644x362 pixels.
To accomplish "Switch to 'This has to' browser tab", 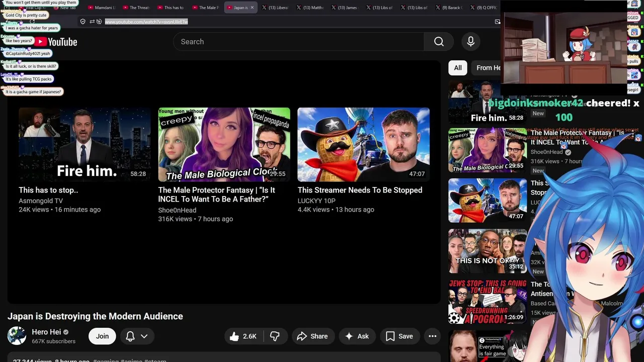I will click(x=171, y=8).
